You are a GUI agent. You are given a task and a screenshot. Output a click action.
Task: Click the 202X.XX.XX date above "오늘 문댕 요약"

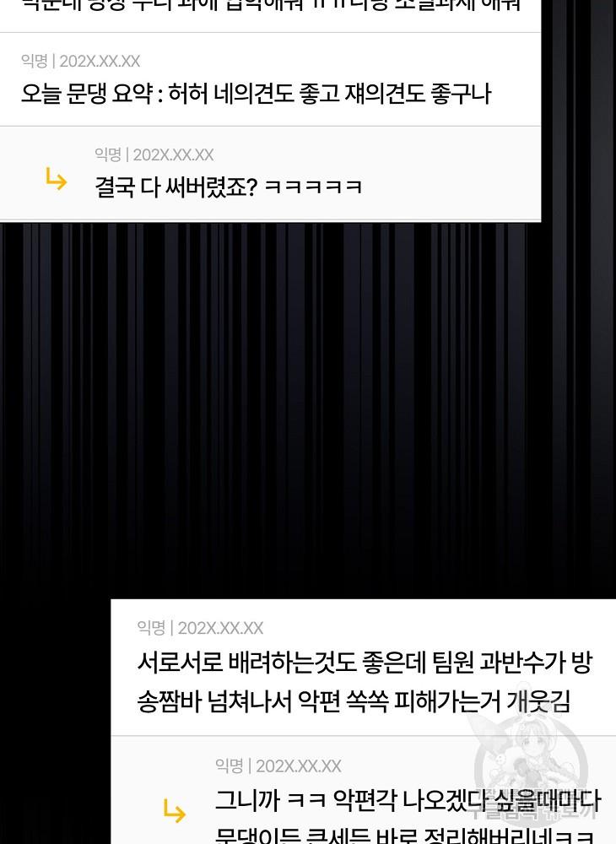100,61
